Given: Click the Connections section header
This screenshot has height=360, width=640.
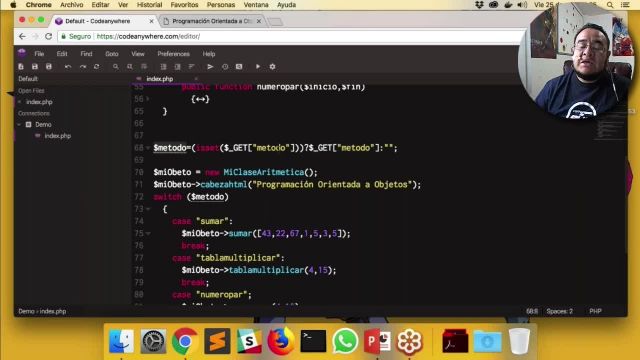Looking at the screenshot, I should point(34,113).
